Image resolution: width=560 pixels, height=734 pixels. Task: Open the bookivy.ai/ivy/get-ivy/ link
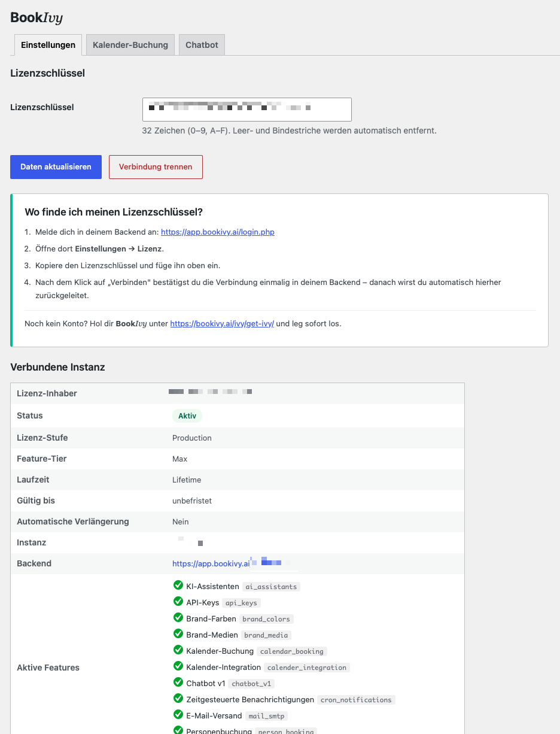(x=222, y=323)
